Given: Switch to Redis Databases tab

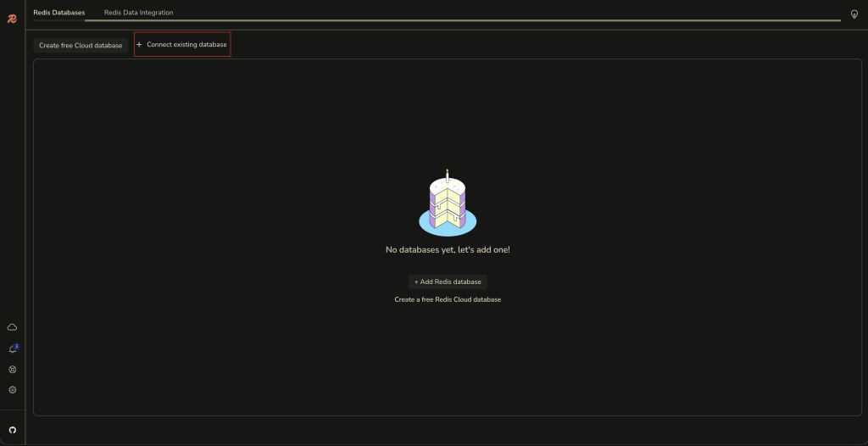Looking at the screenshot, I should [59, 12].
